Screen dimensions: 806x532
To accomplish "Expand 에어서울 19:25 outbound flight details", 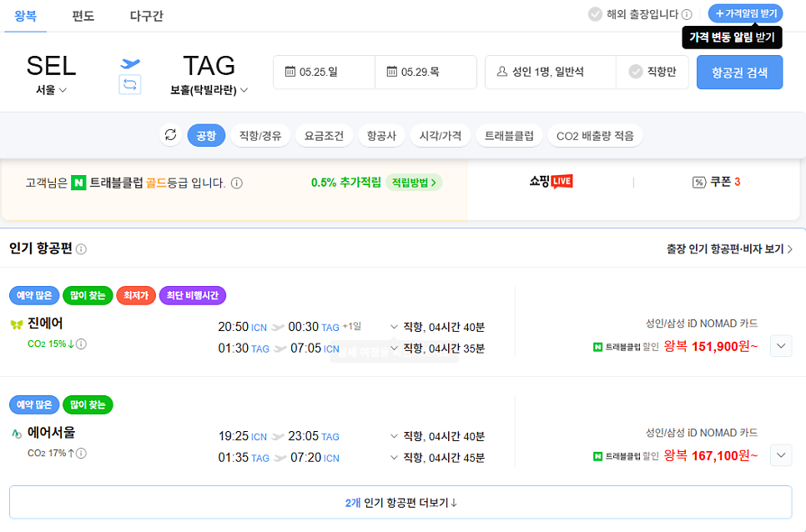I will pos(394,436).
